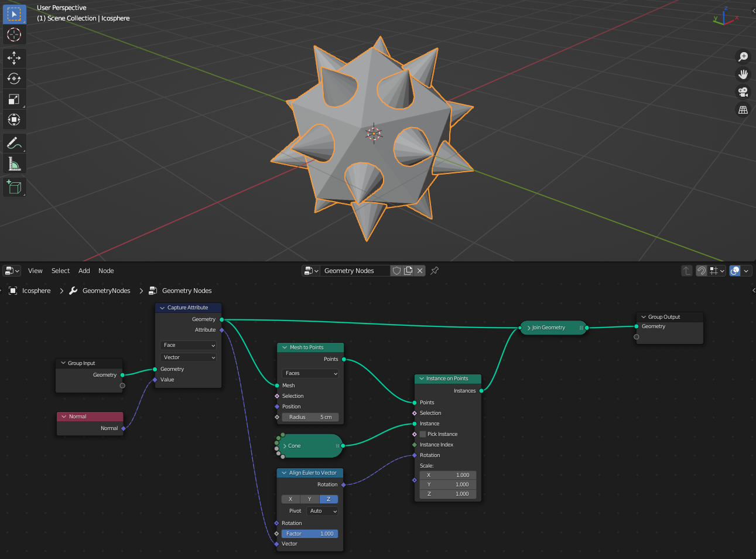Click the go to parent node tree icon

point(687,271)
